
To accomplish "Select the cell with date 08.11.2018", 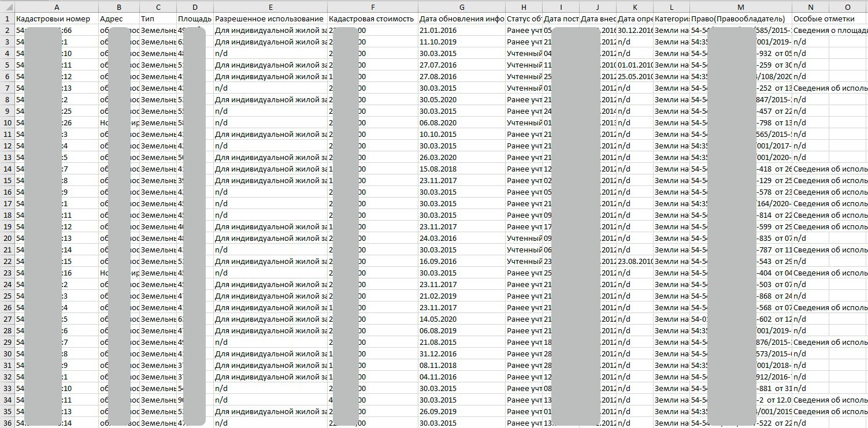I will pyautogui.click(x=462, y=365).
